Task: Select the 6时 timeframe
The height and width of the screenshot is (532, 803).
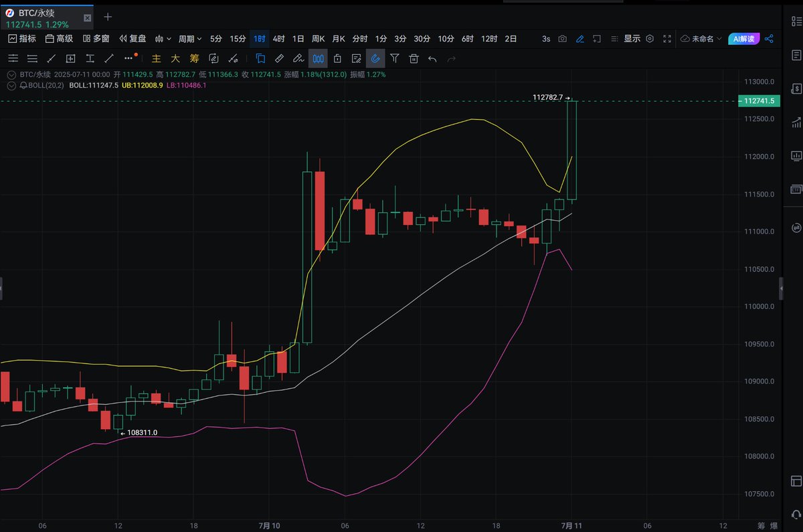Action: 468,39
